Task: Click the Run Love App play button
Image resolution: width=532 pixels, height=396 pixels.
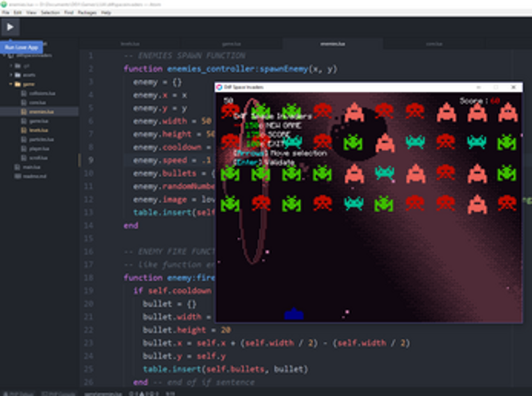Action: tap(10, 27)
